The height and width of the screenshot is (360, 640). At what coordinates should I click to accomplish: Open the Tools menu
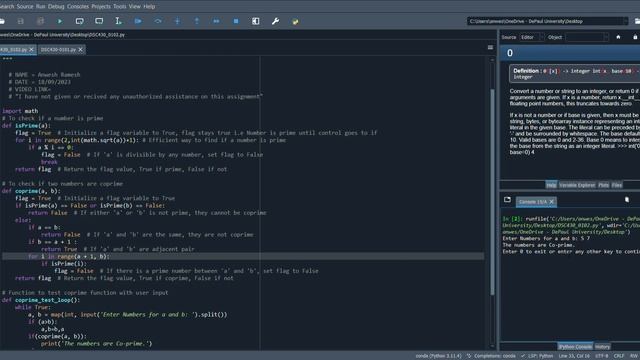(120, 7)
